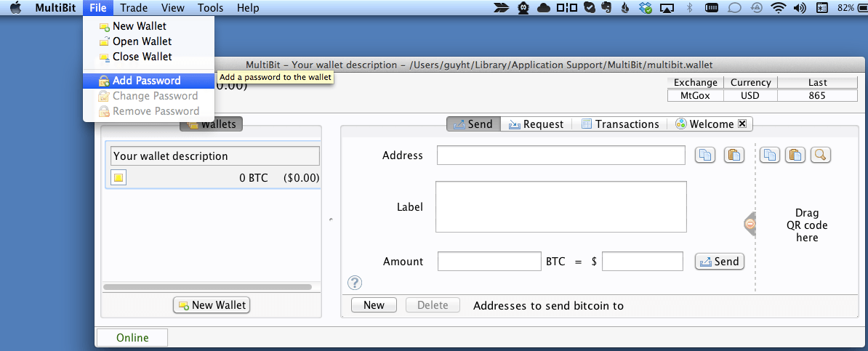This screenshot has height=351, width=868.
Task: Switch to the Request tab
Action: click(536, 124)
